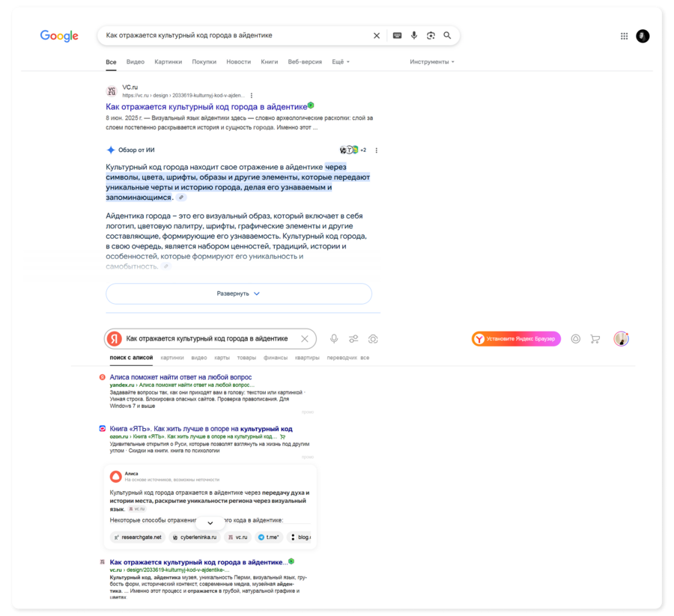The width and height of the screenshot is (674, 616).
Task: Open Google image search lens icon
Action: [x=431, y=36]
